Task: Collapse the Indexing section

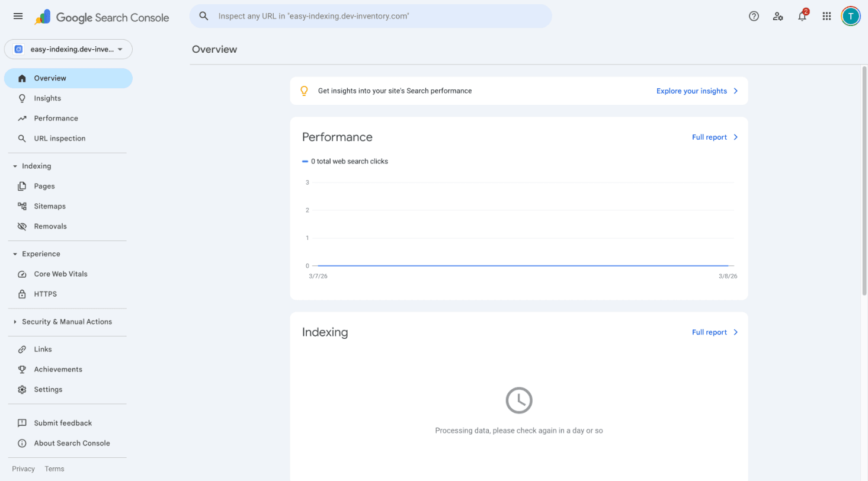Action: [14, 165]
